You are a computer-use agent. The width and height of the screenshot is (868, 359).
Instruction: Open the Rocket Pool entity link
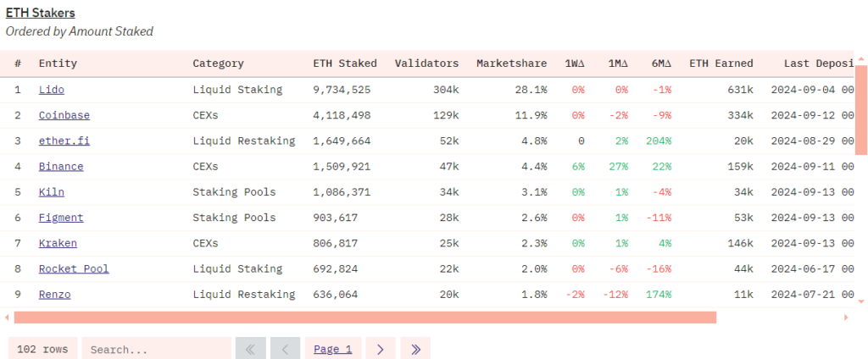[x=74, y=268]
